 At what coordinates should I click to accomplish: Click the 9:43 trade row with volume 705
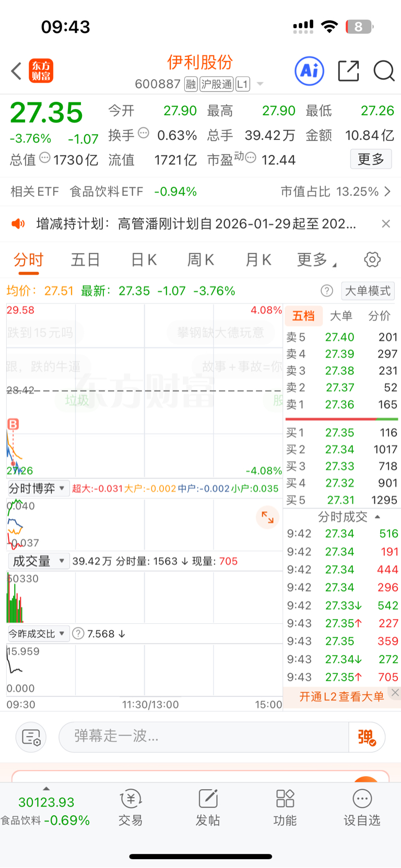click(x=343, y=677)
